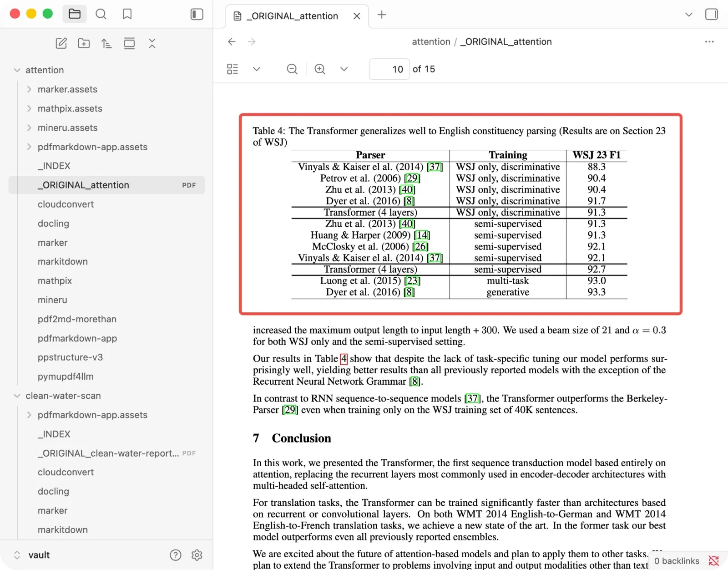Open dropdown next to PDF sidebar icon
Image resolution: width=728 pixels, height=570 pixels.
tap(257, 69)
